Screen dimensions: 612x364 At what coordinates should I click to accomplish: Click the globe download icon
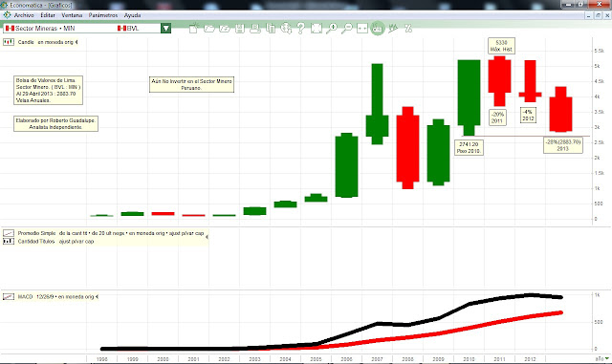286,28
